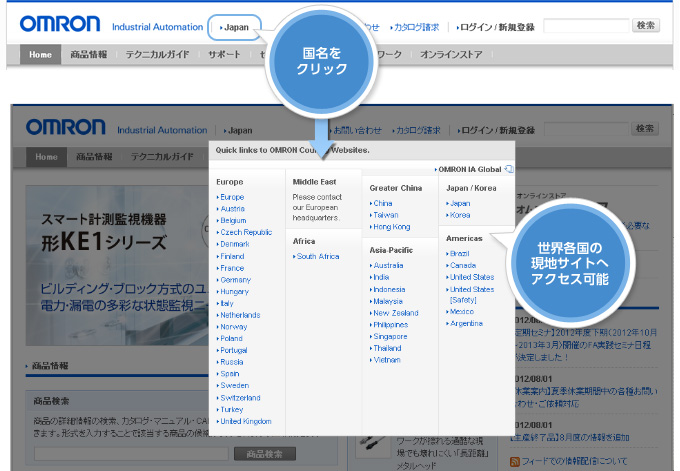680x471 pixels.
Task: Open the OMRON IA Global link
Action: 468,170
